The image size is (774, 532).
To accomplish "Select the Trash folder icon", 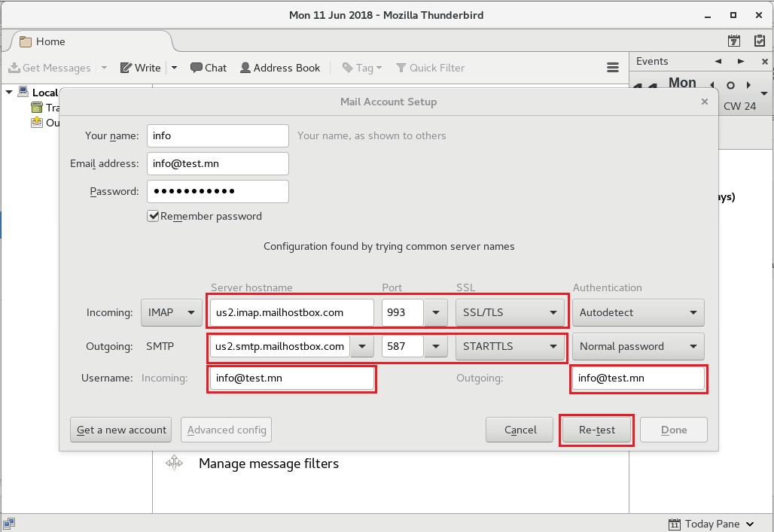I will point(37,107).
